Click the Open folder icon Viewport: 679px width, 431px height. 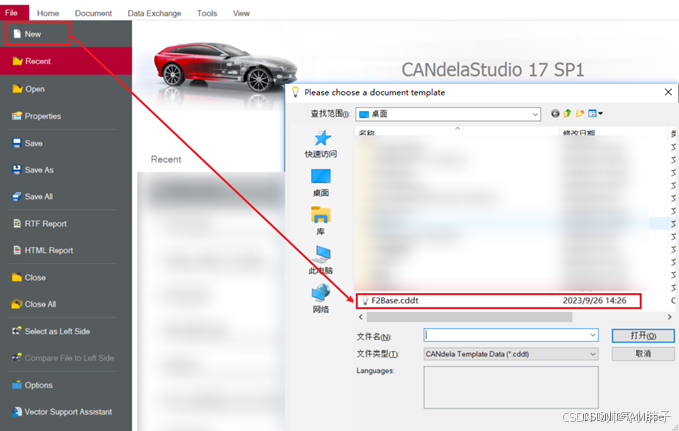tap(17, 89)
